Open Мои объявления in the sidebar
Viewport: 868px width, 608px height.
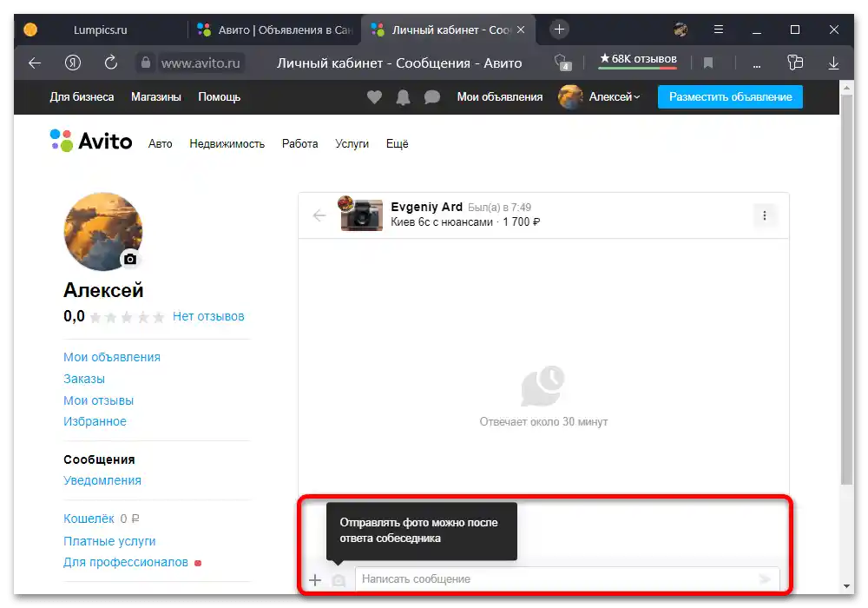tap(112, 357)
